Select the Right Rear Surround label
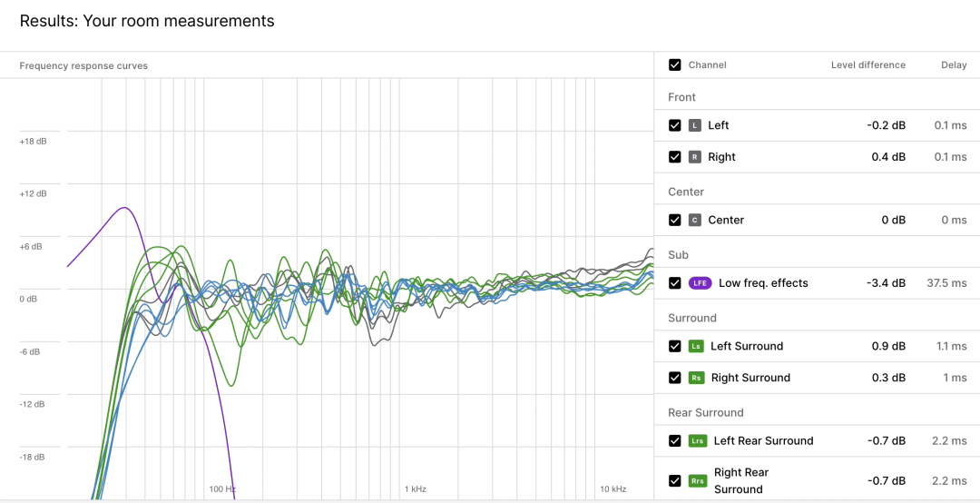The width and height of the screenshot is (980, 503). (x=741, y=480)
